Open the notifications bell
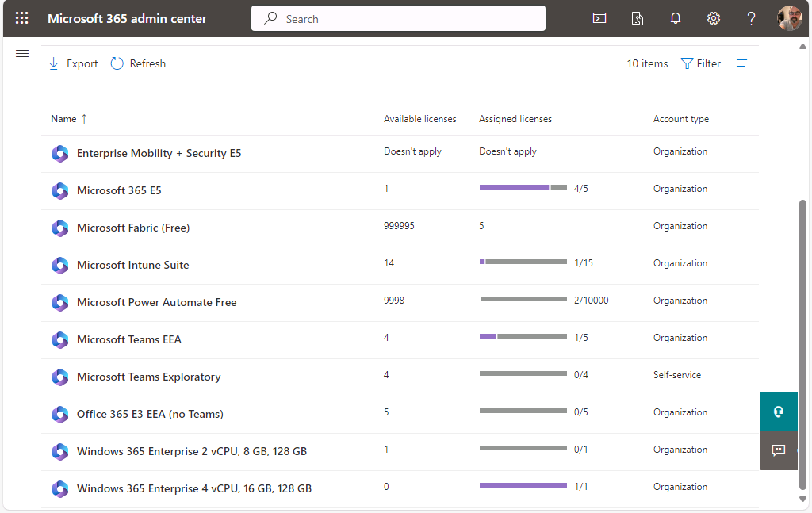The height and width of the screenshot is (513, 812). tap(676, 19)
